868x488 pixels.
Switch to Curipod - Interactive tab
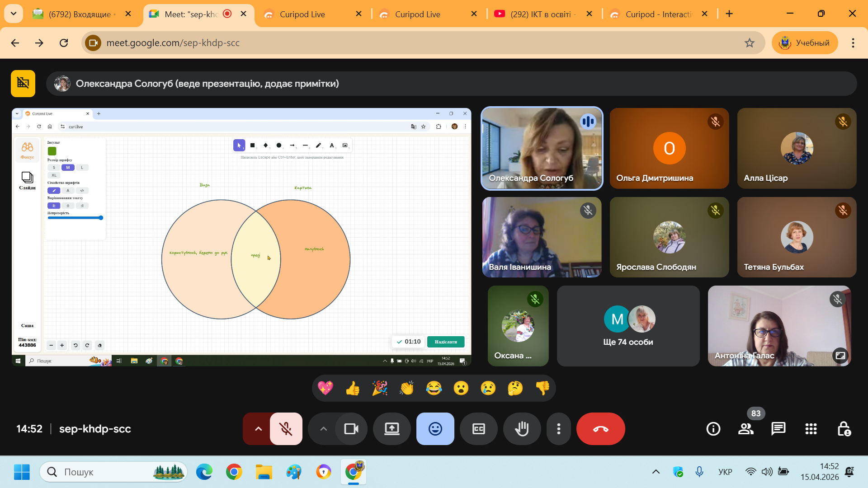(658, 14)
